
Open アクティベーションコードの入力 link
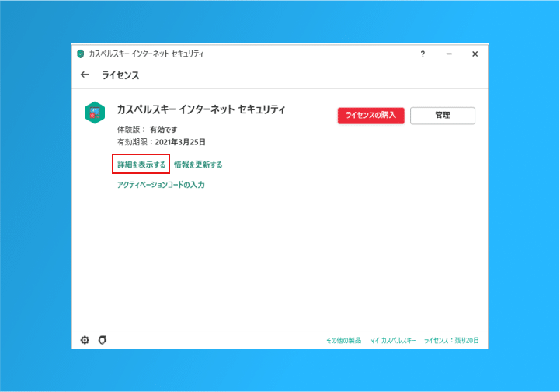161,185
